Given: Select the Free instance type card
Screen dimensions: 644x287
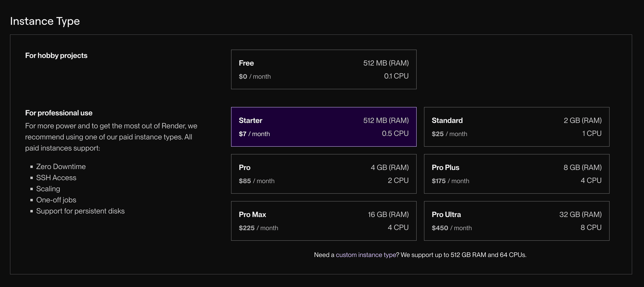Looking at the screenshot, I should pyautogui.click(x=323, y=69).
